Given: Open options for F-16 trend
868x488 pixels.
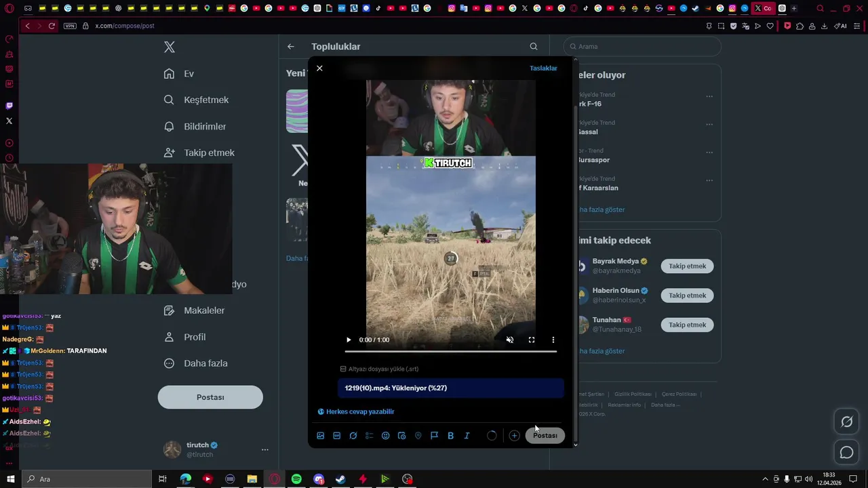Looking at the screenshot, I should coord(709,96).
